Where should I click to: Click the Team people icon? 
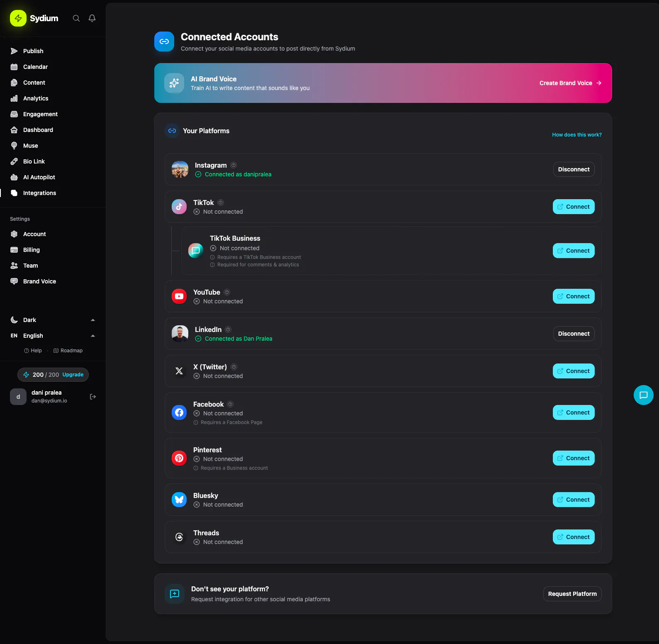(x=14, y=266)
